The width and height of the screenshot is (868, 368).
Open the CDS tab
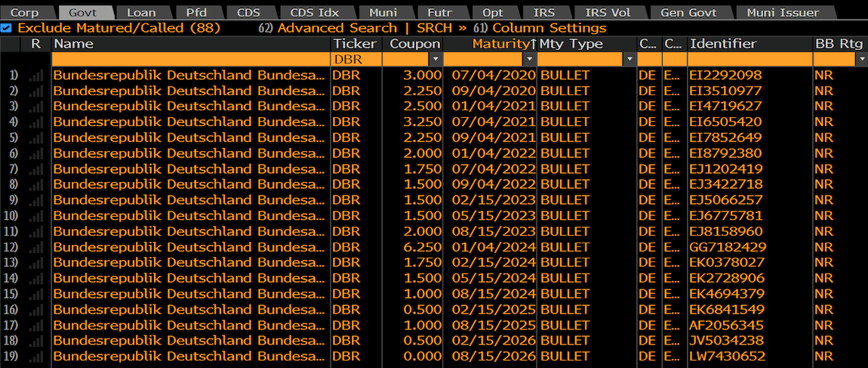coord(248,13)
